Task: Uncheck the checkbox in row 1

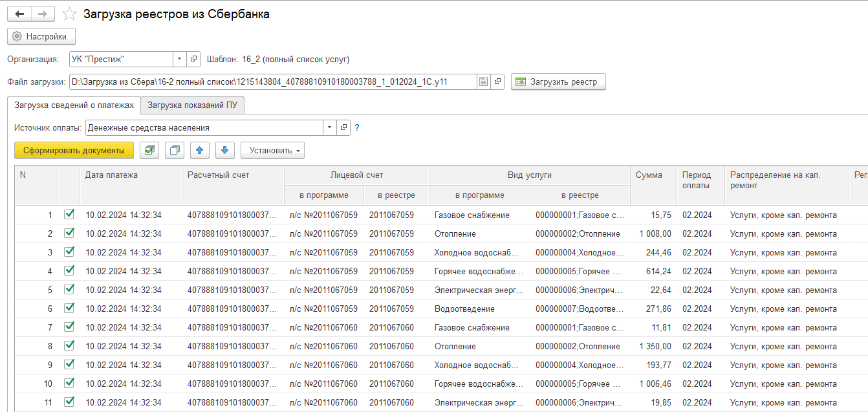Action: (x=69, y=215)
